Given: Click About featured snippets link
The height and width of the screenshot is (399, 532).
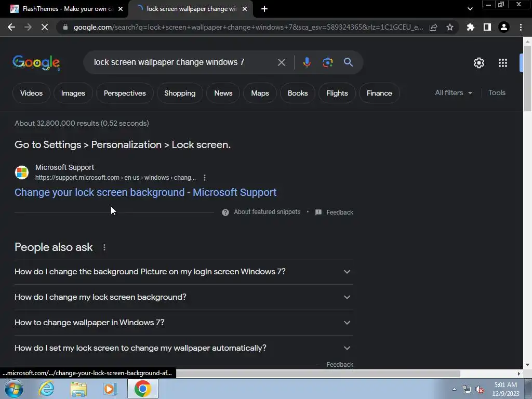Looking at the screenshot, I should point(267,212).
